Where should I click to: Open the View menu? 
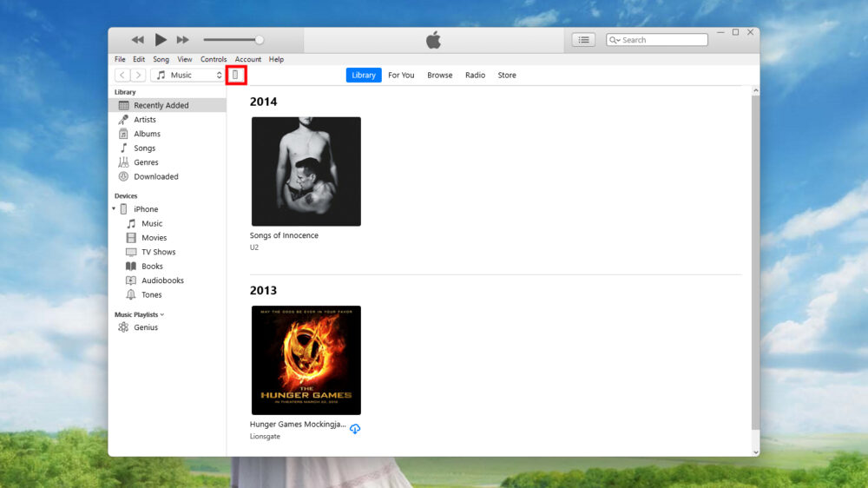pyautogui.click(x=185, y=59)
